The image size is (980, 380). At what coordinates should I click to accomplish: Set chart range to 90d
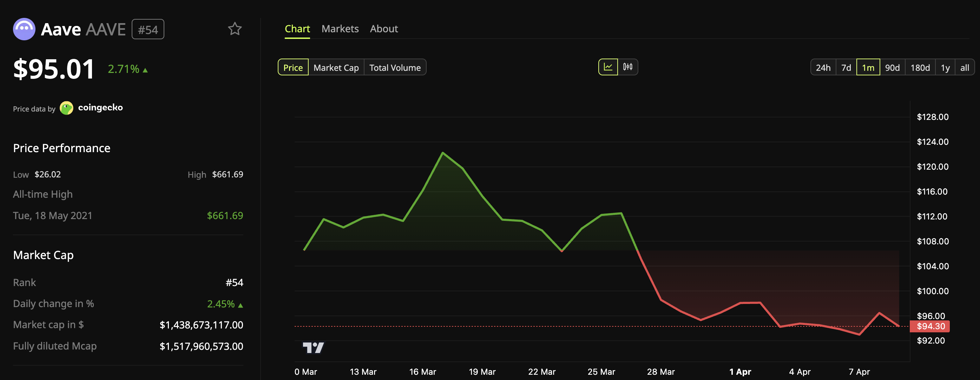click(x=892, y=68)
